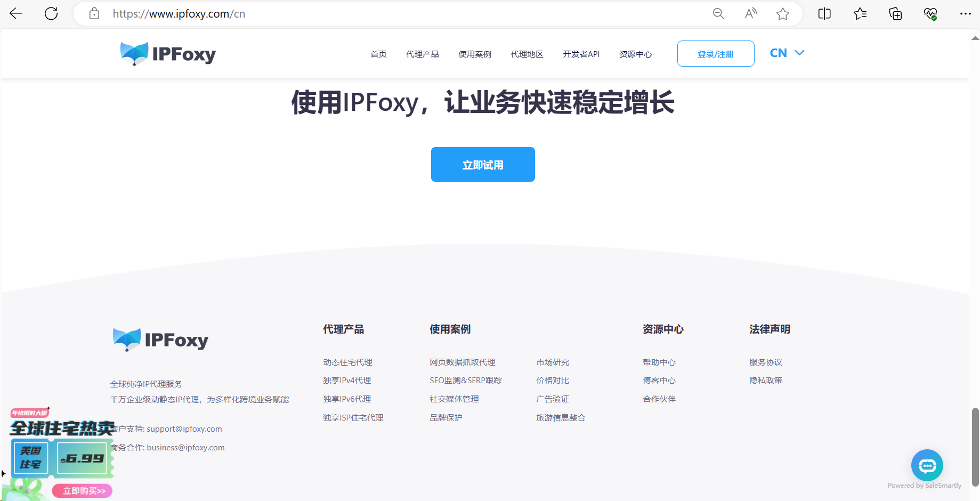Click the IPFoxy logo in the footer
Viewport: 980px width, 501px height.
coord(160,340)
